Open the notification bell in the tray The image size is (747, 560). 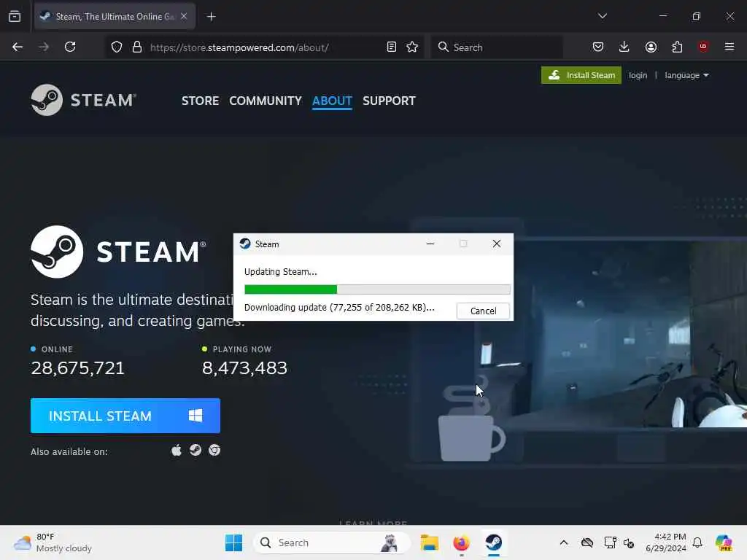point(697,542)
